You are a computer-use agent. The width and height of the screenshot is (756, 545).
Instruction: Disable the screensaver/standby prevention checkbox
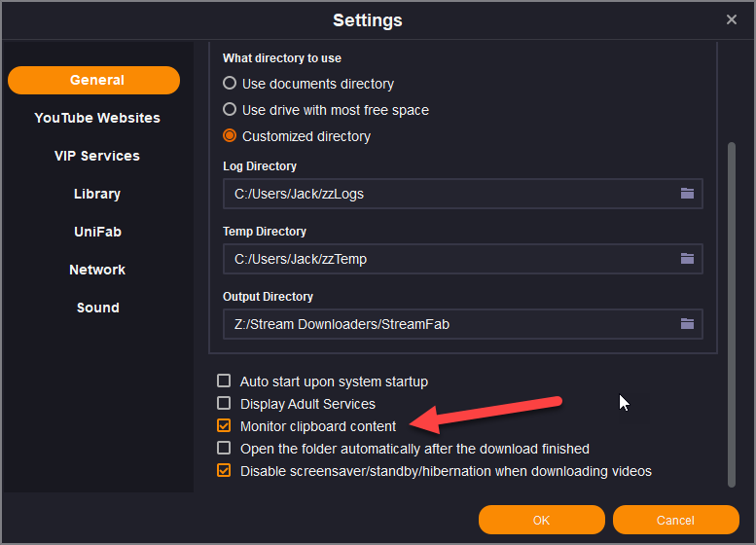pos(224,471)
